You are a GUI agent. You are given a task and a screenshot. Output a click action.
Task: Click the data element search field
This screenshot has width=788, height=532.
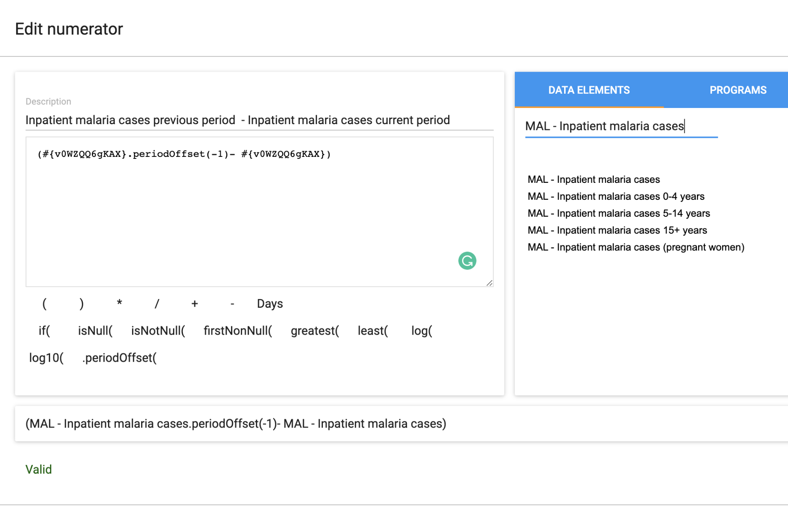click(x=621, y=126)
